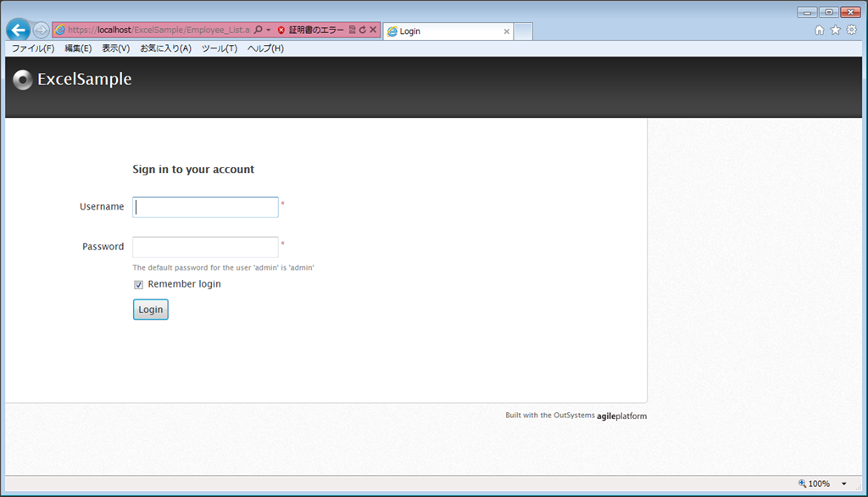
Task: Focus the Password input field
Action: [x=205, y=247]
